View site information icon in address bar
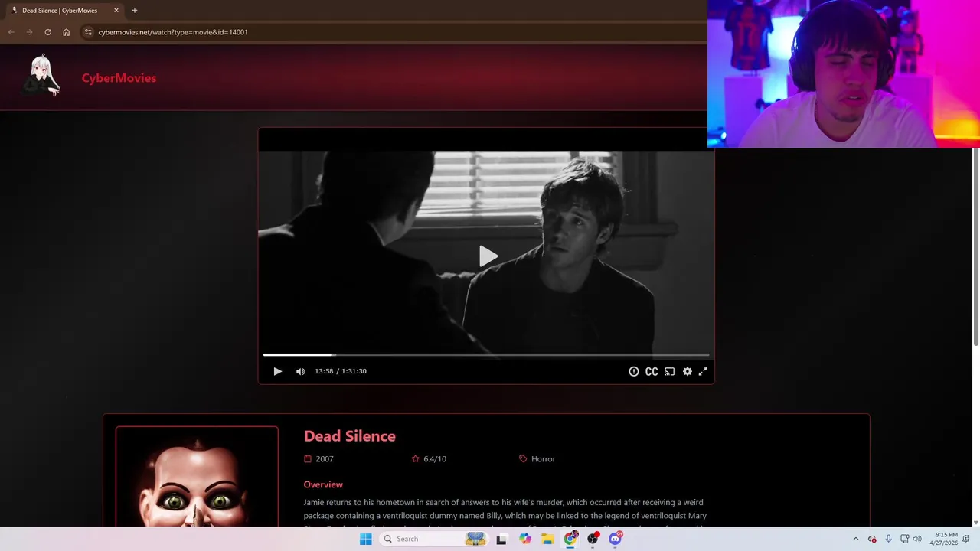This screenshot has width=980, height=551. point(88,32)
